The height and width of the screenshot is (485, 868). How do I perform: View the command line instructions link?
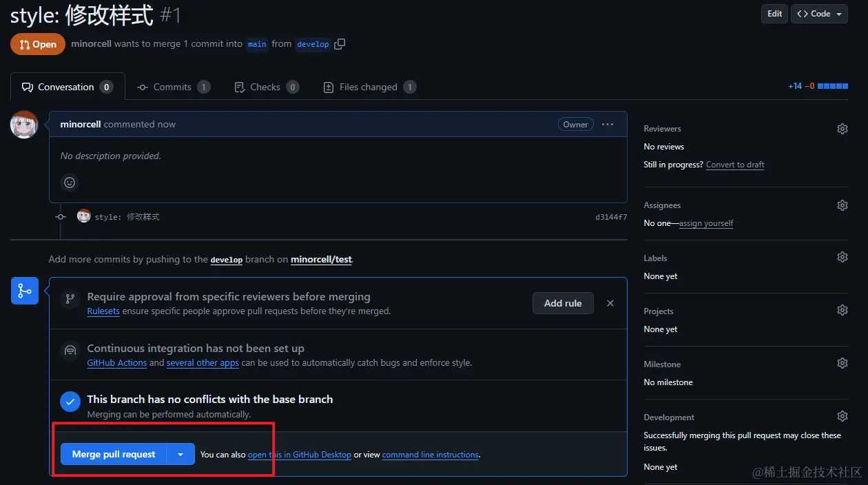[431, 455]
